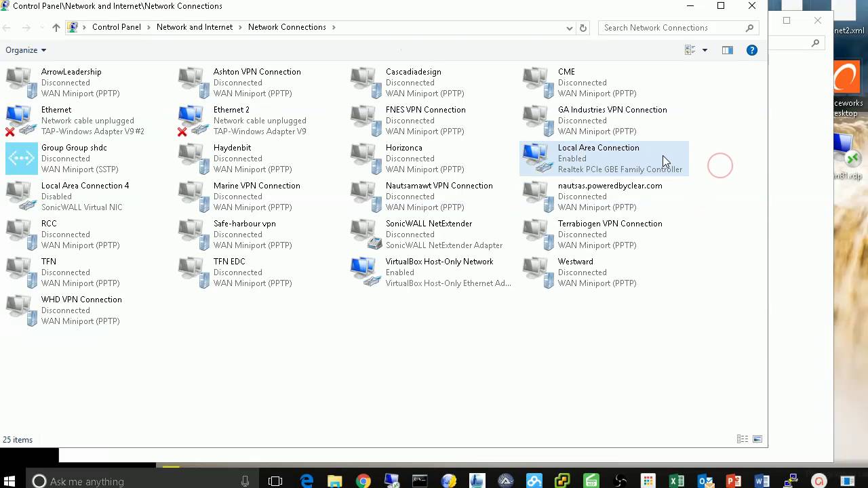The width and height of the screenshot is (868, 488).
Task: Open the Windows Start menu
Action: 9,481
